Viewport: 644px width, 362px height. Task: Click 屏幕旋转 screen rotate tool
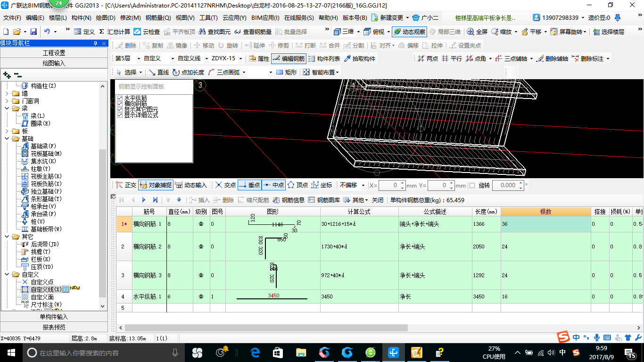[568, 32]
